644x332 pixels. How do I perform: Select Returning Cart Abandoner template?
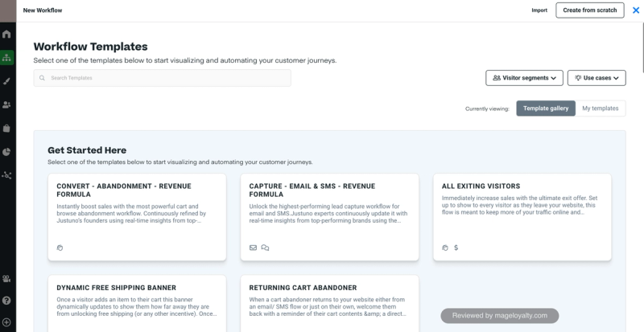330,303
